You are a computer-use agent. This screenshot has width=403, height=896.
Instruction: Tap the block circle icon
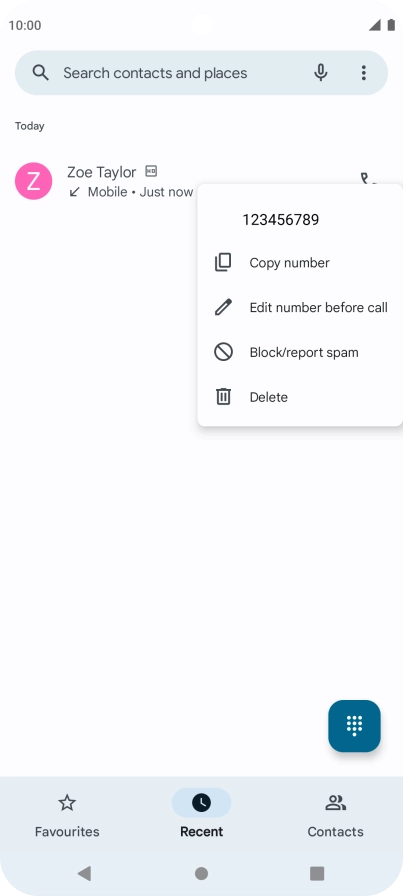[223, 352]
